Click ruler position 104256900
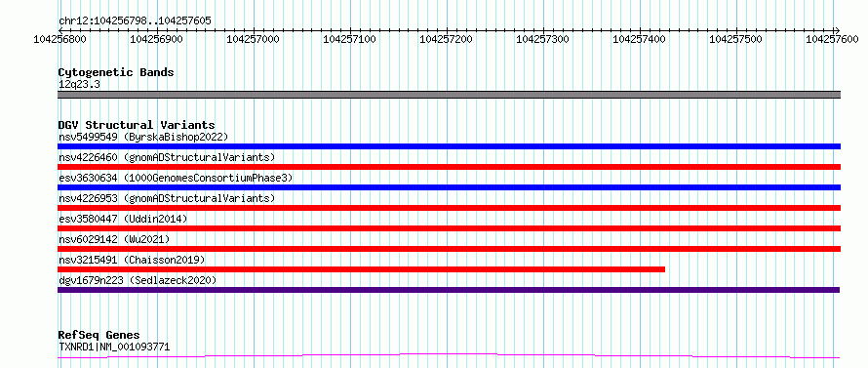 (x=157, y=39)
